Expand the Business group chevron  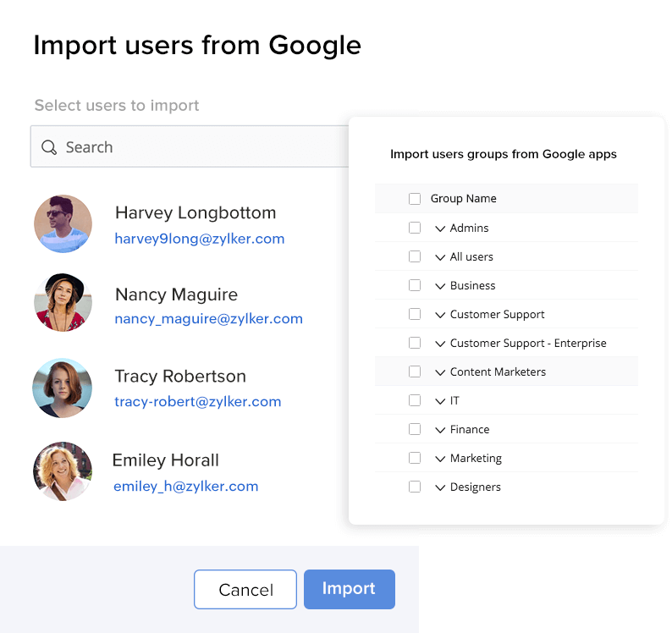click(440, 286)
